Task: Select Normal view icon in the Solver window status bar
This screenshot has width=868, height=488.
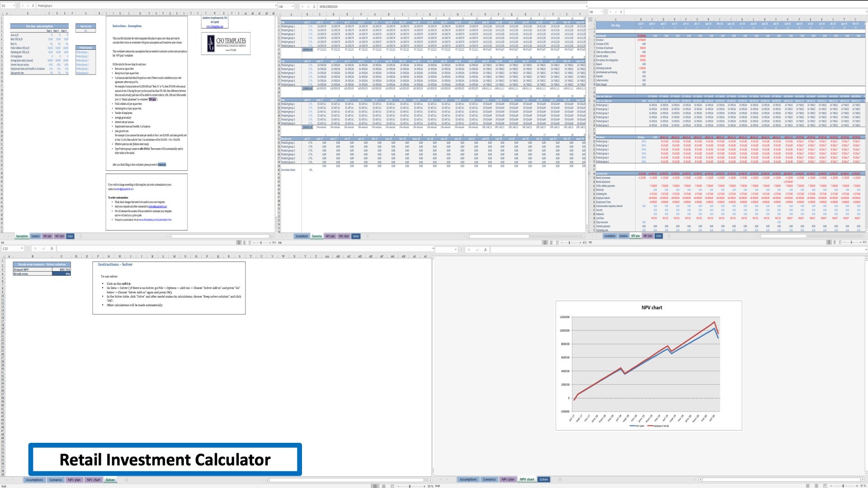Action: click(x=375, y=486)
